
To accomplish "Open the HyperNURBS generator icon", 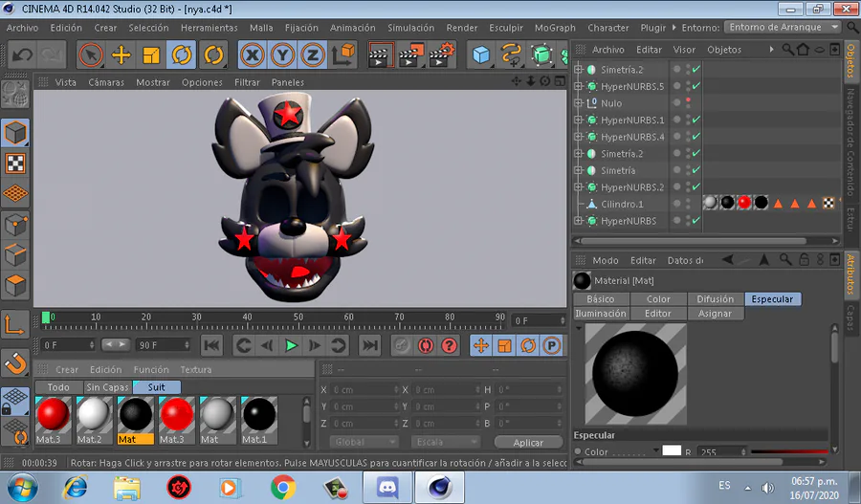I will pos(541,55).
